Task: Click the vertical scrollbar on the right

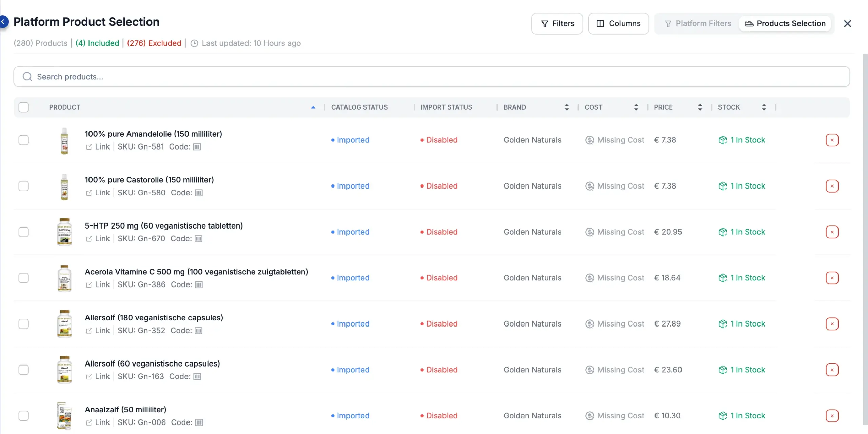Action: [865, 239]
